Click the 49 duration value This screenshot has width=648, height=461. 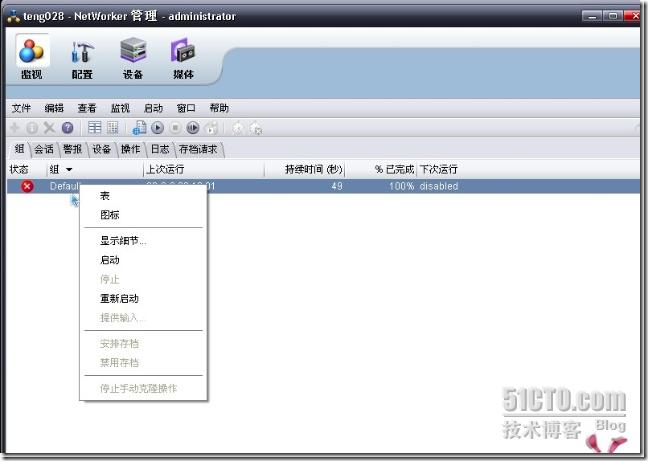pyautogui.click(x=337, y=186)
